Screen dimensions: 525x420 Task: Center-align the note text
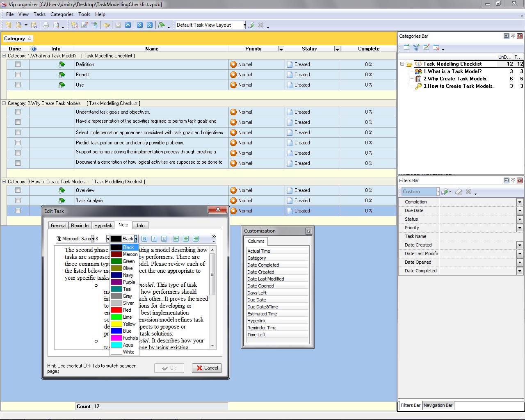coord(186,239)
